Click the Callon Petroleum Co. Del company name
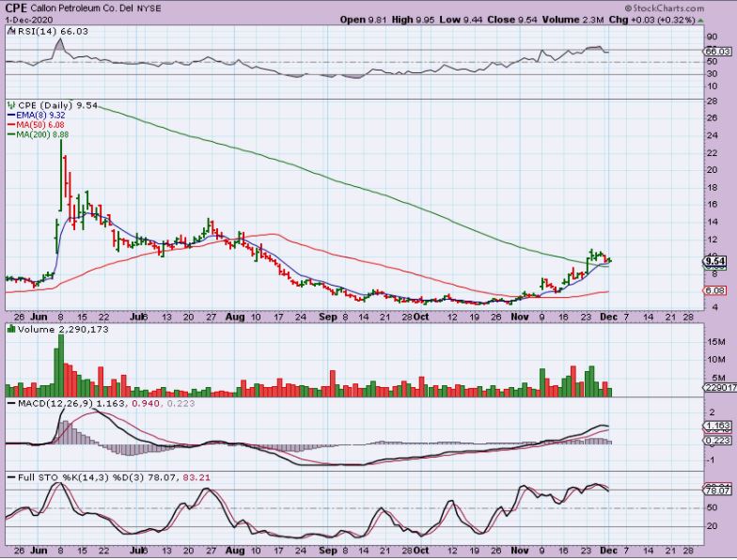Screen dimensions: 737x560 [x=83, y=9]
